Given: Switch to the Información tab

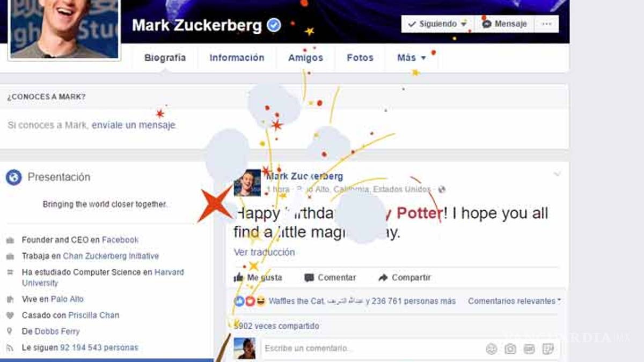Looking at the screenshot, I should 237,58.
